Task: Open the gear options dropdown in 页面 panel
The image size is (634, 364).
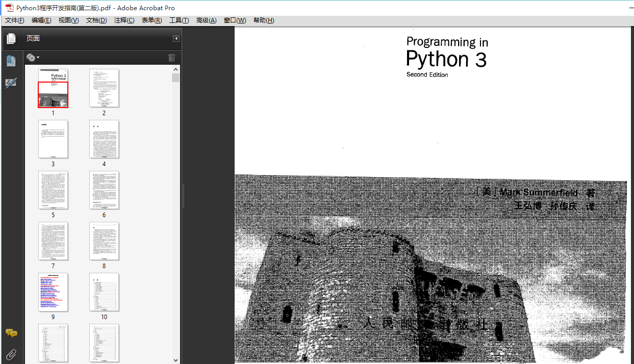Action: coord(33,58)
